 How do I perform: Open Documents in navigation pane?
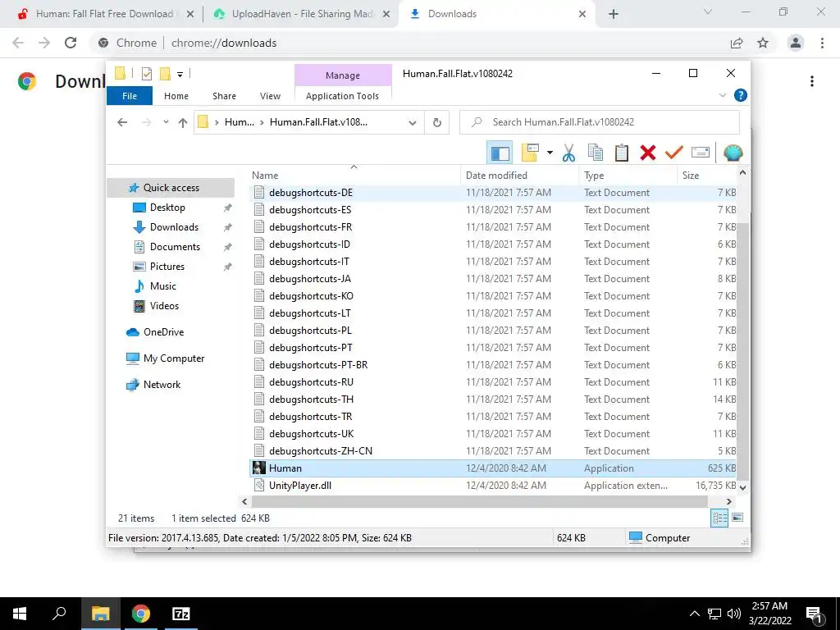pos(175,247)
